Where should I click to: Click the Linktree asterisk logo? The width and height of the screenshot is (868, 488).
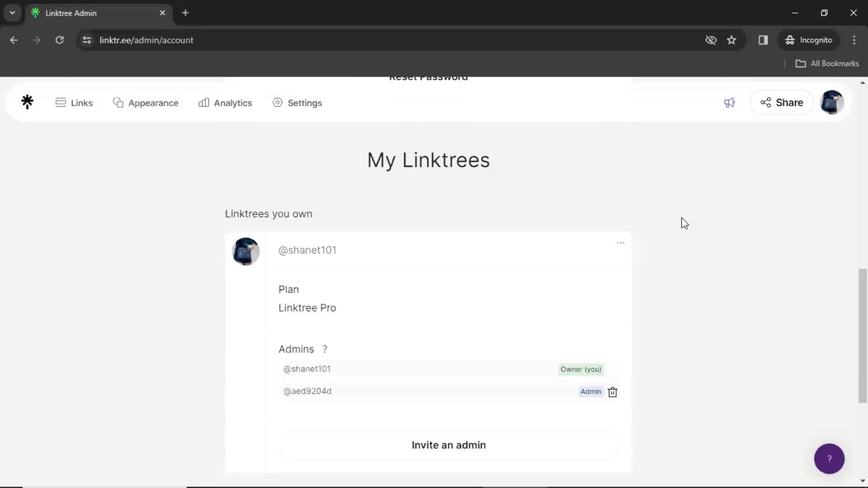tap(27, 102)
